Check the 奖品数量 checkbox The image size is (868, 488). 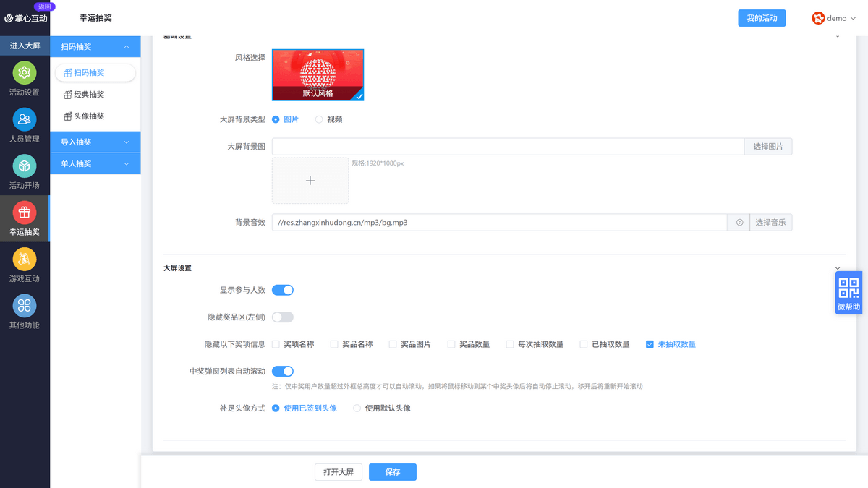pos(451,344)
